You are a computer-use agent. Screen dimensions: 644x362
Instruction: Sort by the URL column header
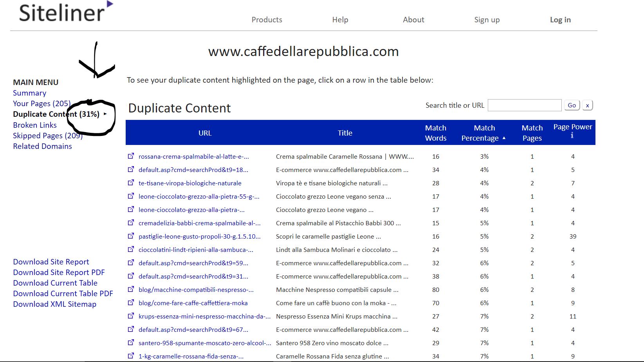coord(205,133)
